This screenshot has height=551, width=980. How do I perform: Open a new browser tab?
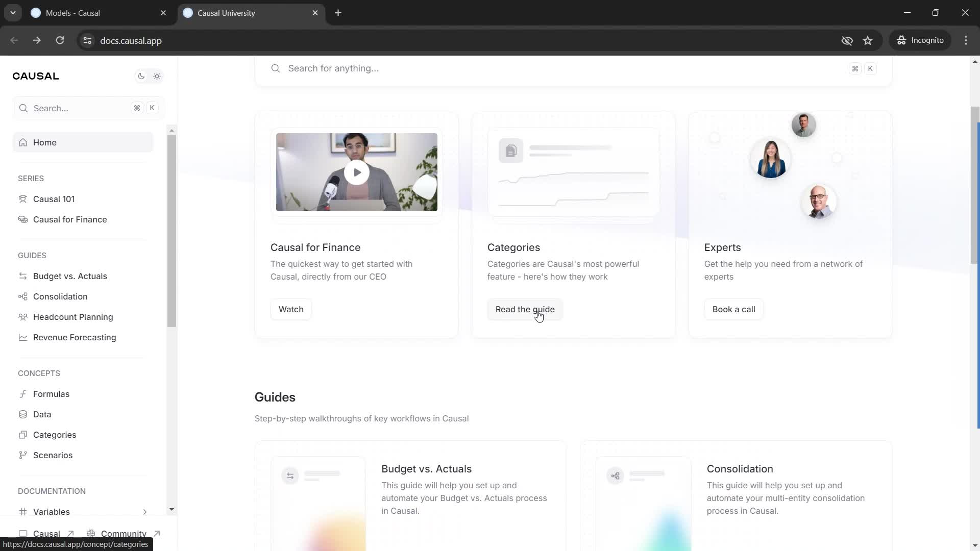[338, 13]
